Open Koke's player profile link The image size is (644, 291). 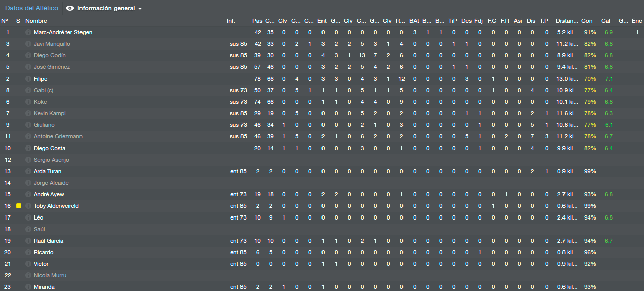[x=40, y=102]
